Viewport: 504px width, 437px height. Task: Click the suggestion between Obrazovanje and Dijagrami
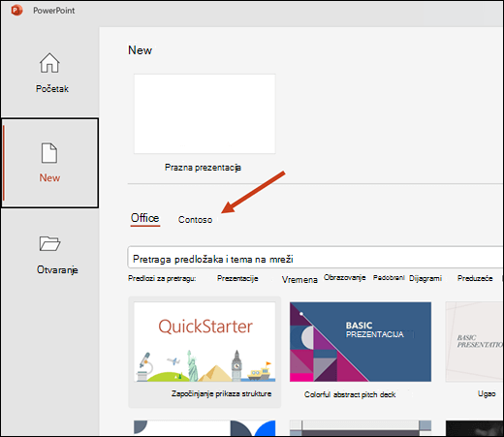[389, 278]
